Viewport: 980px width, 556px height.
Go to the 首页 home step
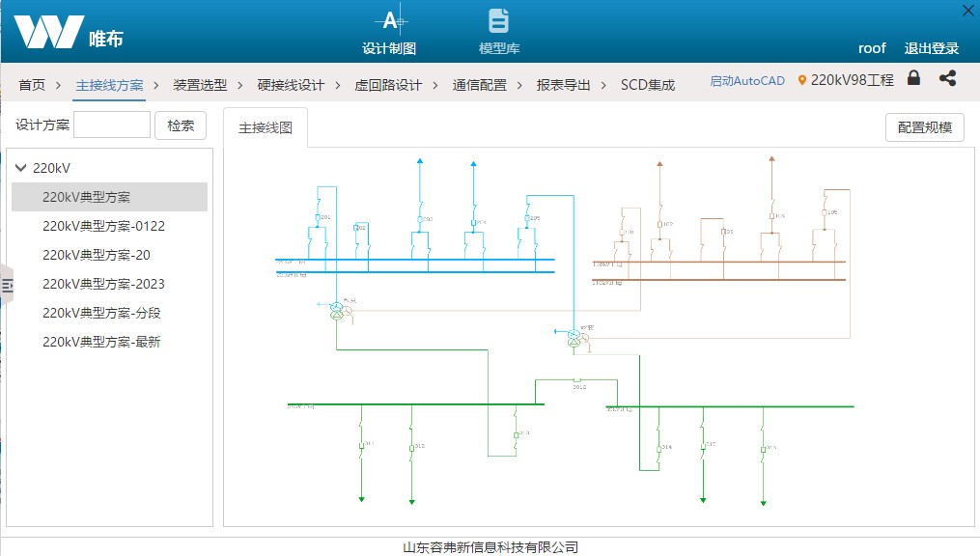pyautogui.click(x=32, y=85)
